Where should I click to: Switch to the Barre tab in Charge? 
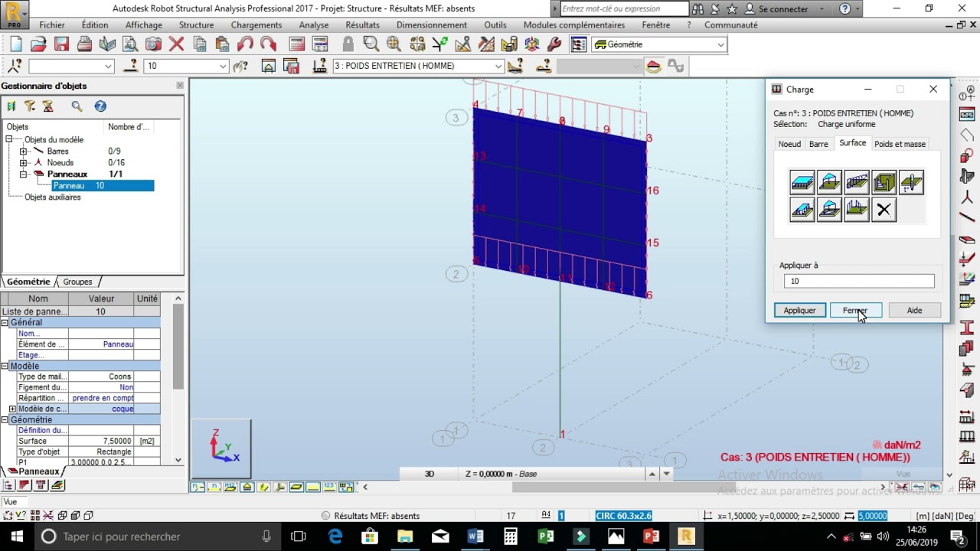818,144
